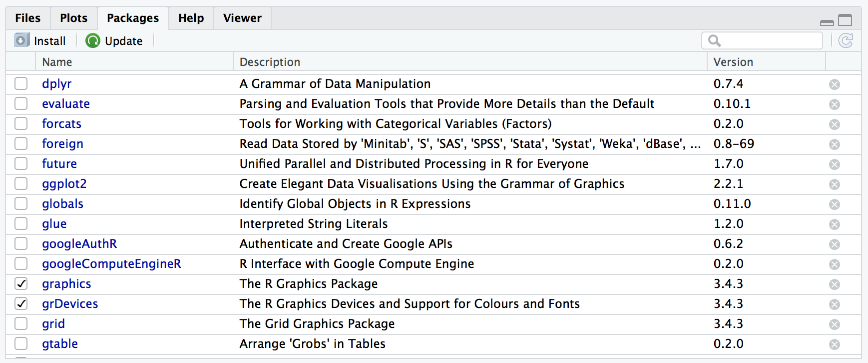The image size is (868, 363).
Task: Check the dplyr package checkbox
Action: pos(21,83)
